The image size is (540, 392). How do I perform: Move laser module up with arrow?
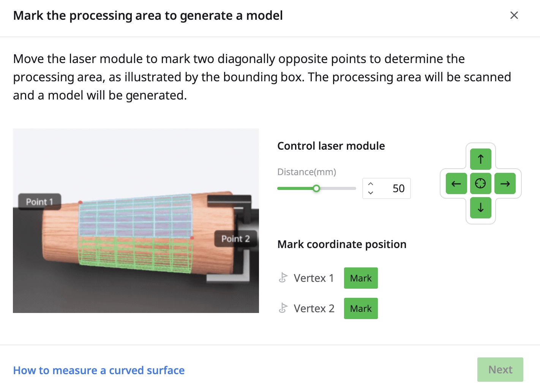(x=480, y=159)
